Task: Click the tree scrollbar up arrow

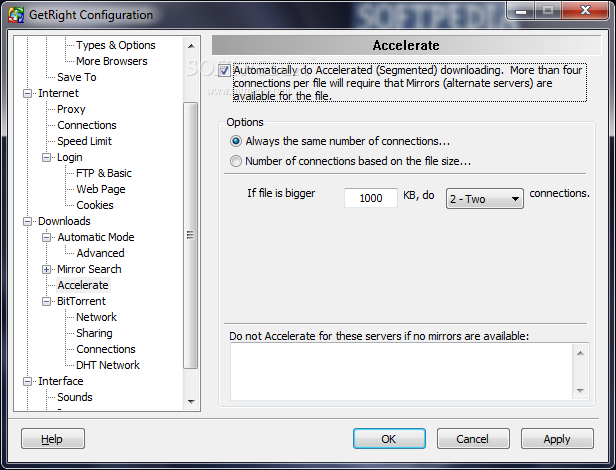Action: (x=191, y=46)
